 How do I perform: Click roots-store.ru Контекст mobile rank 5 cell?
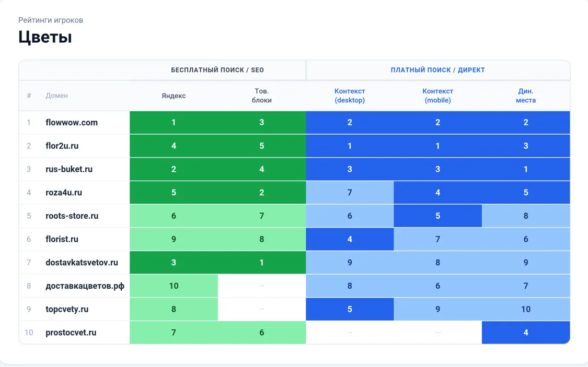tap(437, 216)
